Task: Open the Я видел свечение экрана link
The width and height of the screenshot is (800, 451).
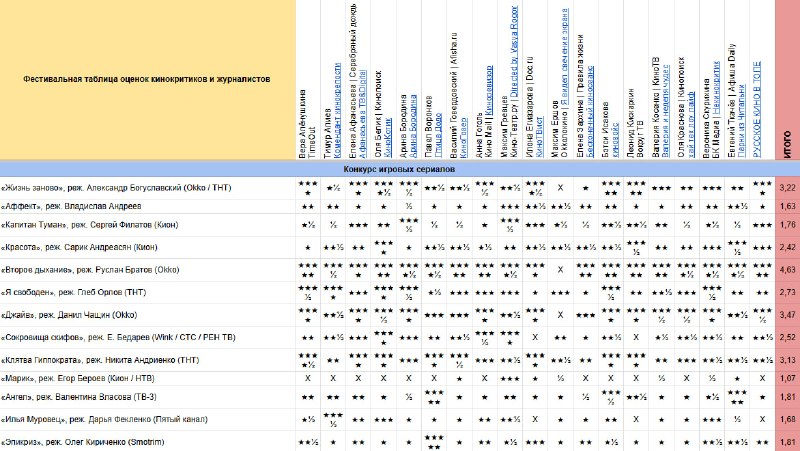Action: click(565, 56)
